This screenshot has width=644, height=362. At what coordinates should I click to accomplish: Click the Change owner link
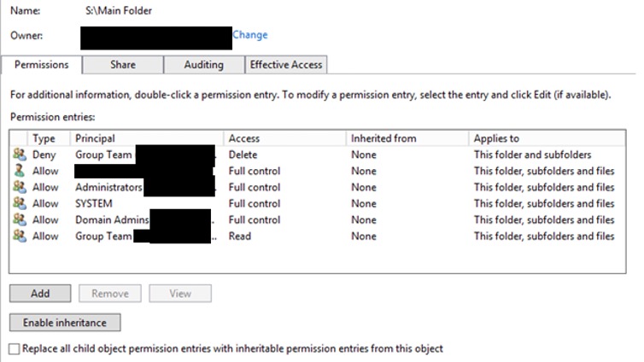[250, 35]
